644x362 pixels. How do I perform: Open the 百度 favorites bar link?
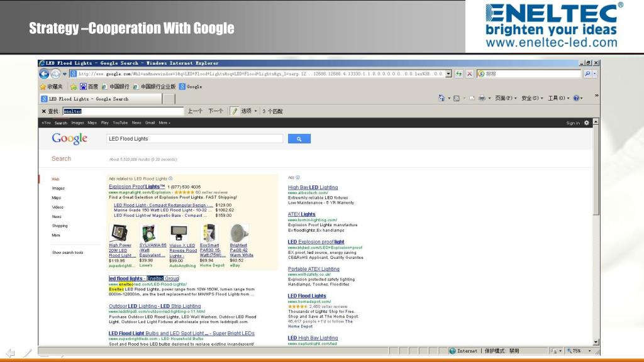coord(89,87)
